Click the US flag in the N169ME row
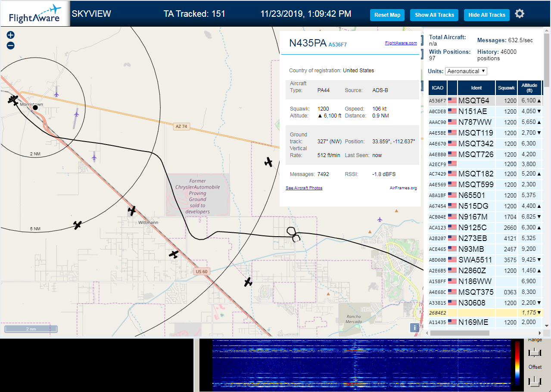This screenshot has height=392, width=551. 452,322
